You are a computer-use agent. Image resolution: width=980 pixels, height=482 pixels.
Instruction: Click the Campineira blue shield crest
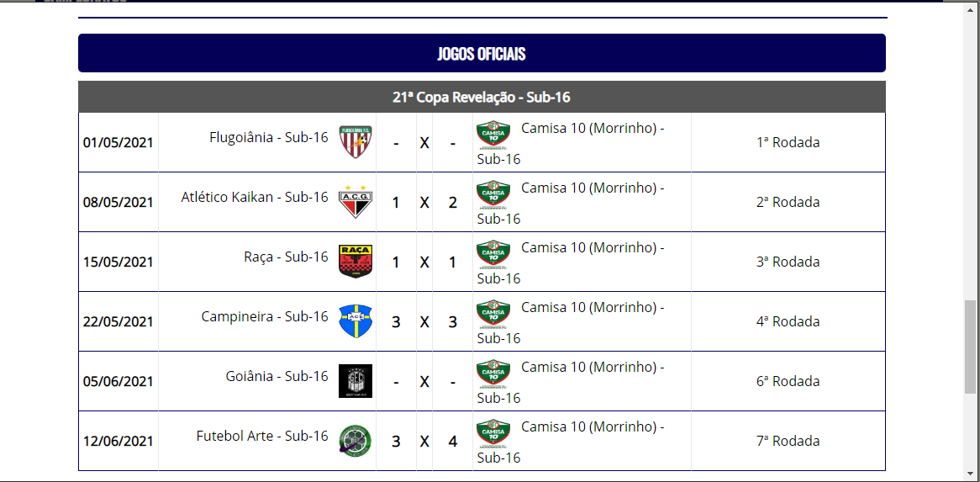(355, 321)
